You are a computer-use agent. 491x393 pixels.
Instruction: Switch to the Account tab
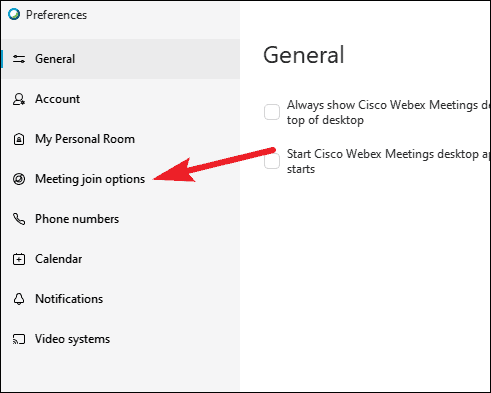click(121, 99)
